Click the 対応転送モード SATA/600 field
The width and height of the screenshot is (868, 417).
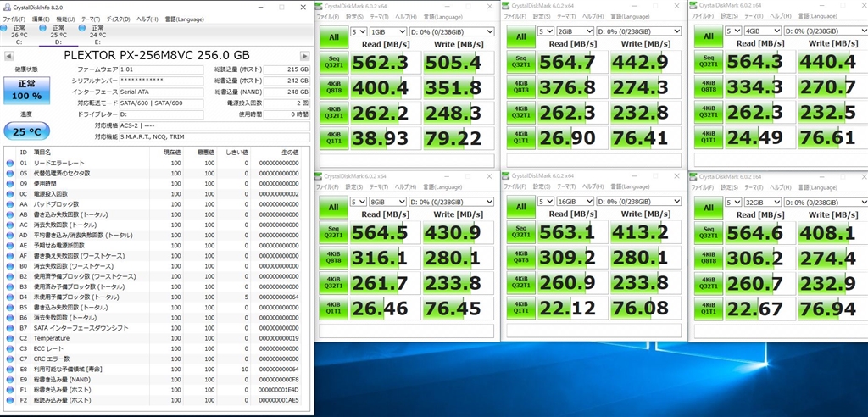(161, 103)
